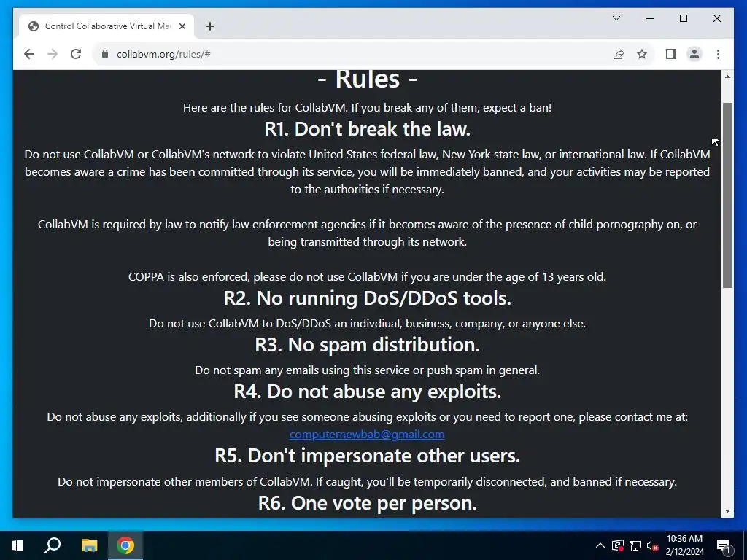Select the Control Collaborative Virtual Machine tab
Screen dimensions: 747x560
107,26
